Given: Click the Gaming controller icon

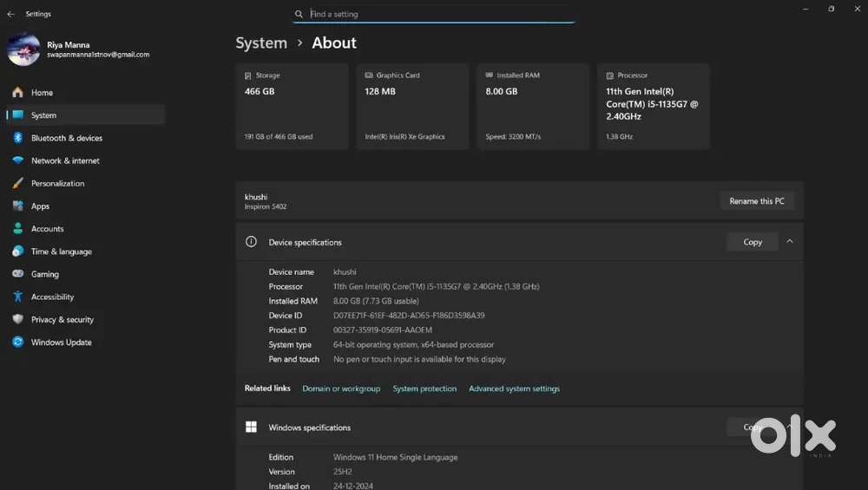Looking at the screenshot, I should (17, 274).
